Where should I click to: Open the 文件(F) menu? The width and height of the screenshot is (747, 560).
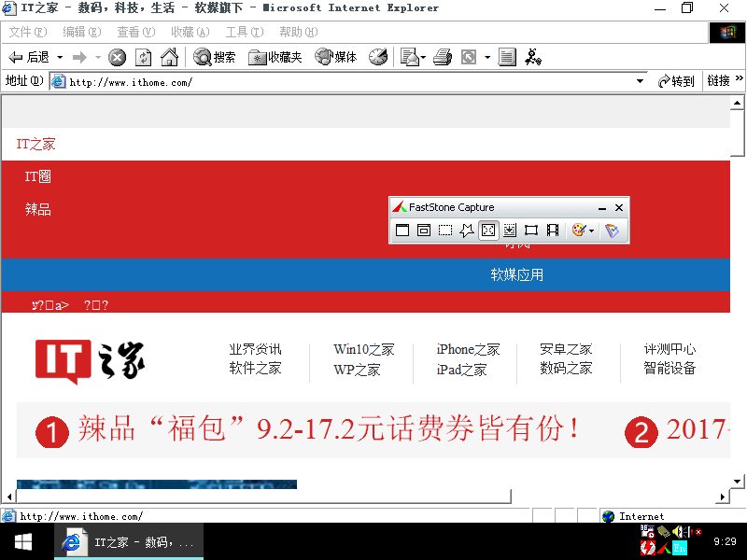pyautogui.click(x=28, y=32)
